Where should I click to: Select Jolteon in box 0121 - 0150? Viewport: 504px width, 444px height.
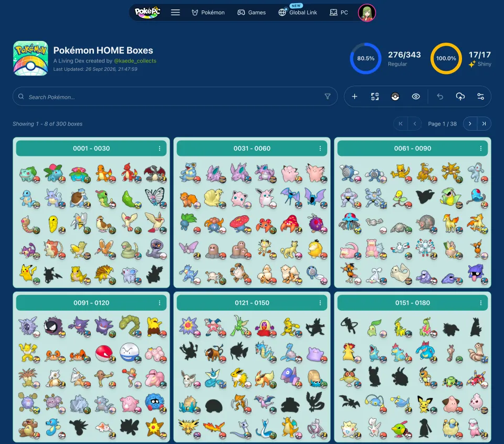click(240, 378)
